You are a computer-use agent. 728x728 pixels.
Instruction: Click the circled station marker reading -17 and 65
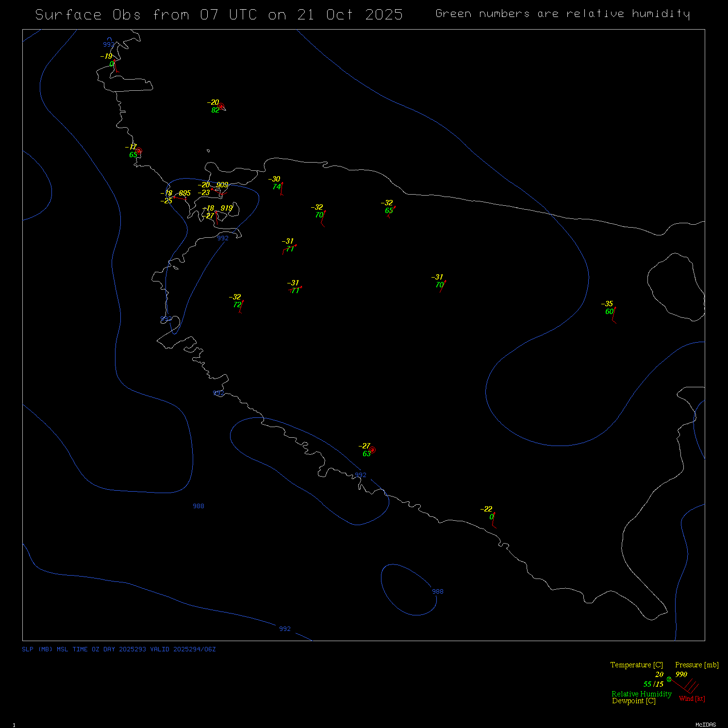(x=139, y=151)
